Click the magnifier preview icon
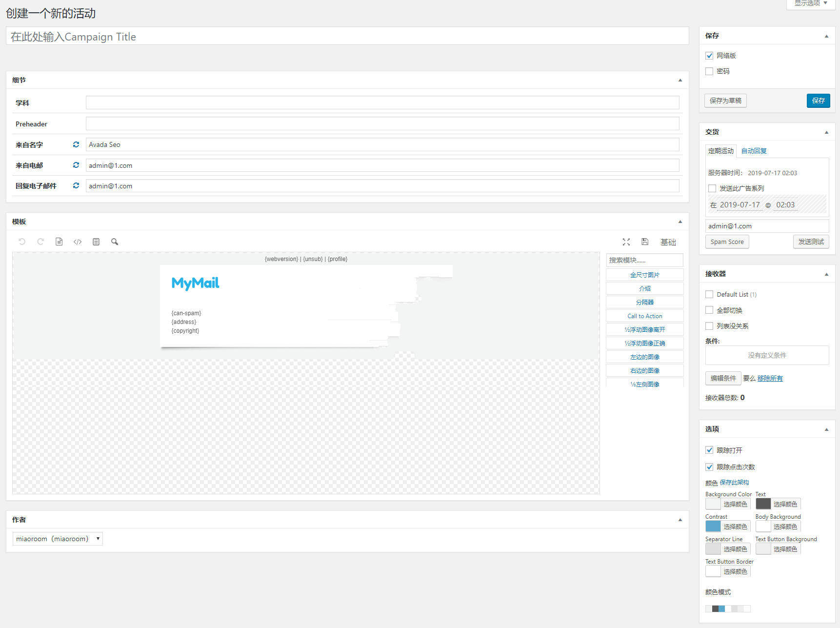Viewport: 840px width, 628px height. pyautogui.click(x=115, y=242)
